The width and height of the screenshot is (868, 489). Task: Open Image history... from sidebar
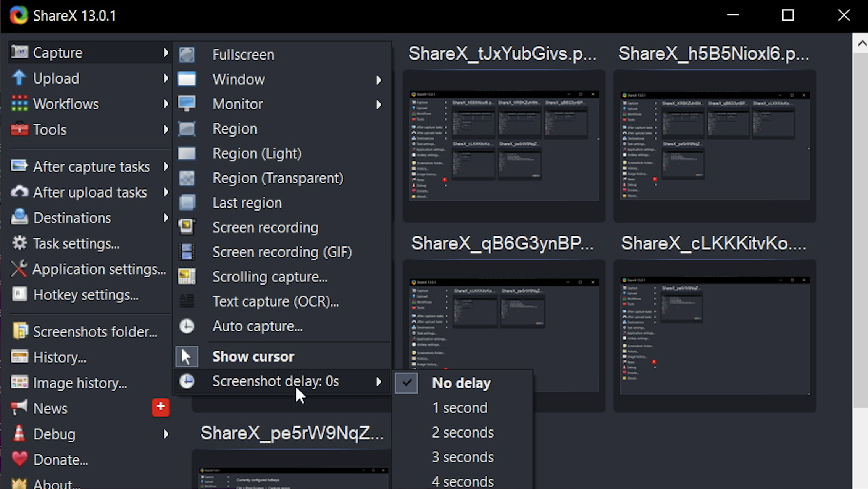pyautogui.click(x=90, y=383)
